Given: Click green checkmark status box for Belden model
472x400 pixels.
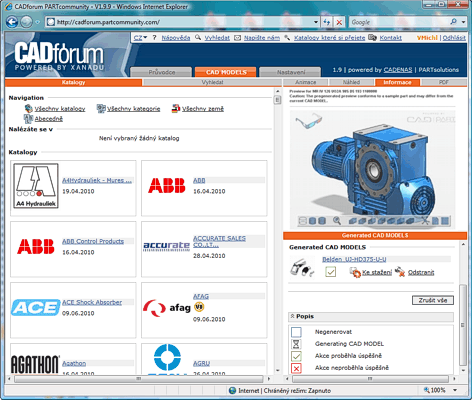Looking at the screenshot, I should pyautogui.click(x=330, y=272).
